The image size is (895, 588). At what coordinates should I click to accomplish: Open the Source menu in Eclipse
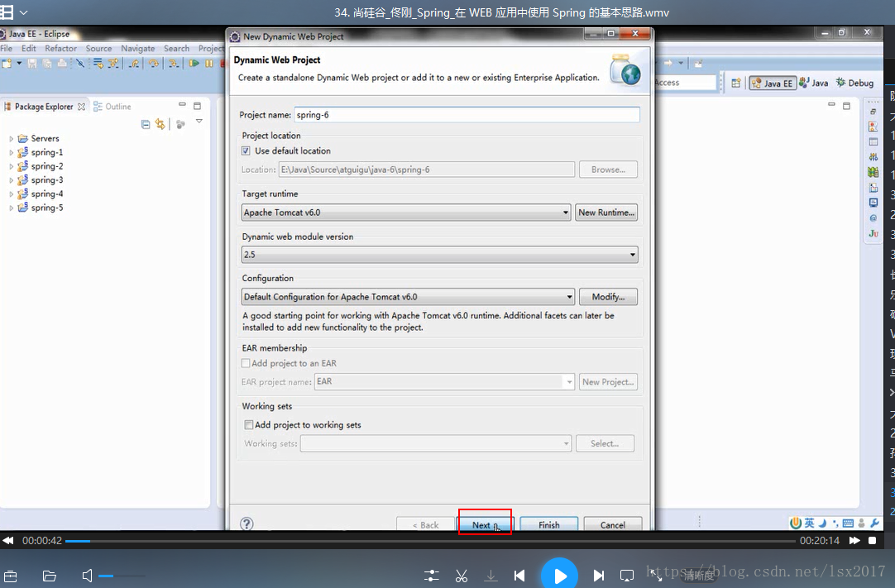[98, 49]
